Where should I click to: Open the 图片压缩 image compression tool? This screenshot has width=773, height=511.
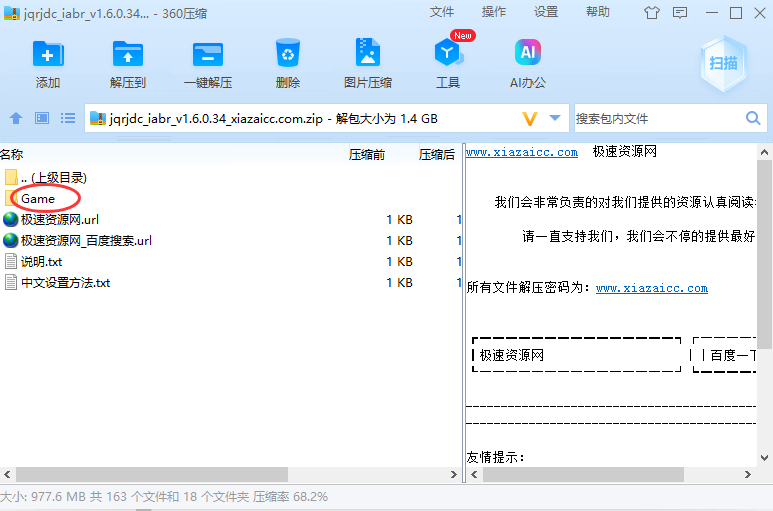click(x=368, y=52)
